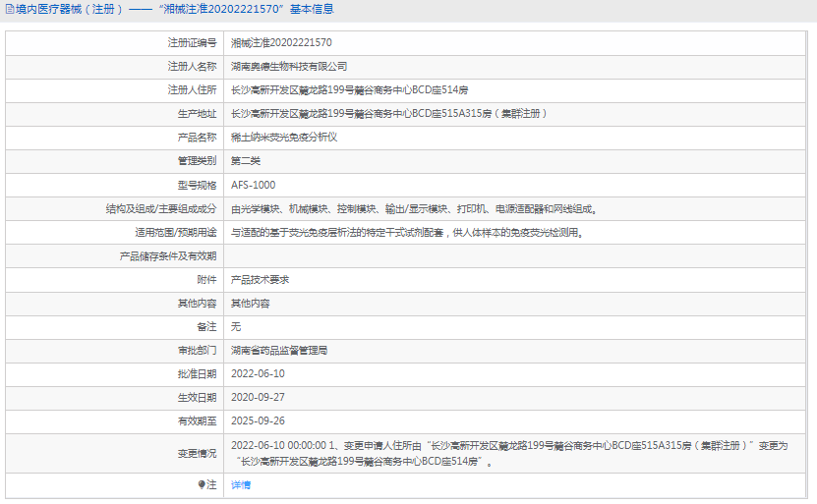Click the 审批部门 row label
This screenshot has width=817, height=504.
click(197, 351)
